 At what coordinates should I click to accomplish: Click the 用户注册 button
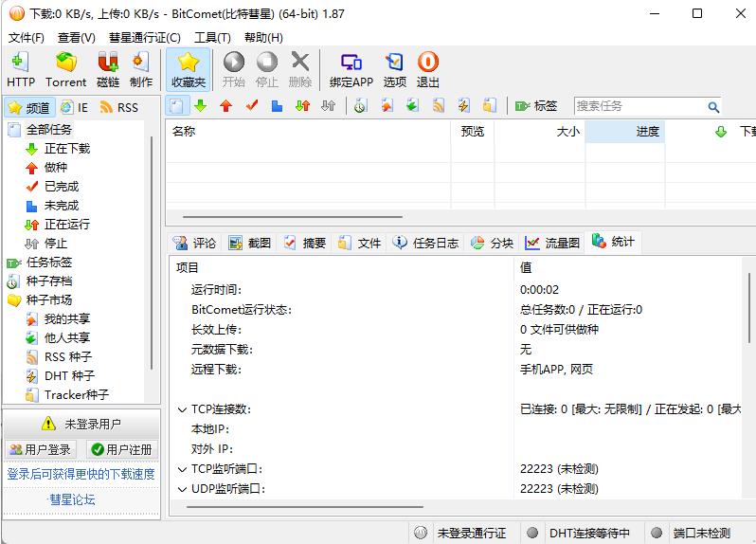[122, 449]
